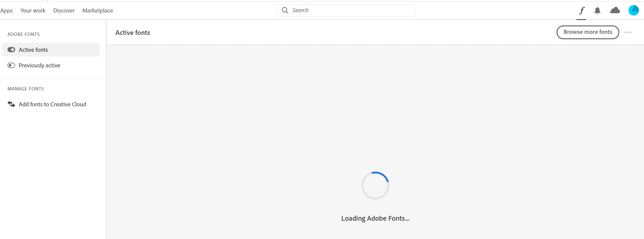Open the Adobe Fonts f icon
The height and width of the screenshot is (239, 644).
coord(581,10)
